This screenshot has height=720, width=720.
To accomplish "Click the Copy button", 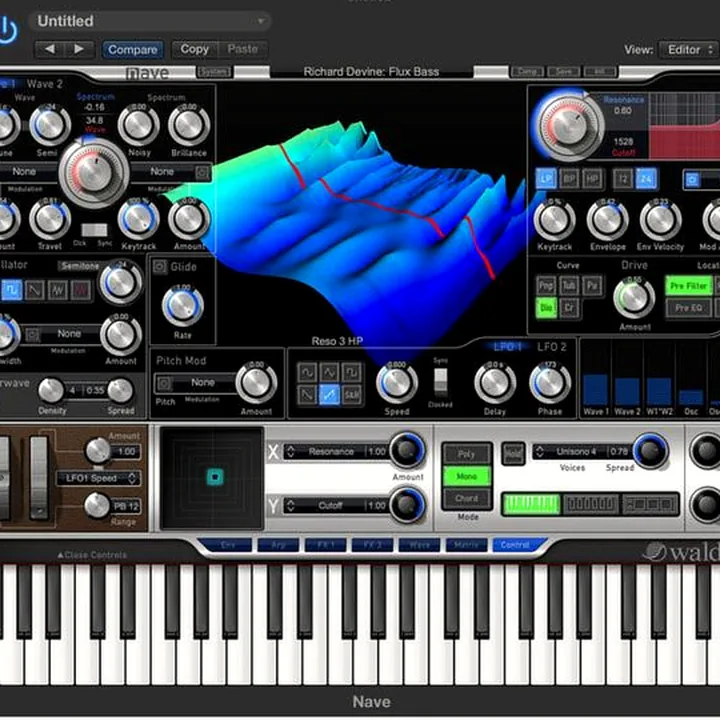I will coord(194,49).
